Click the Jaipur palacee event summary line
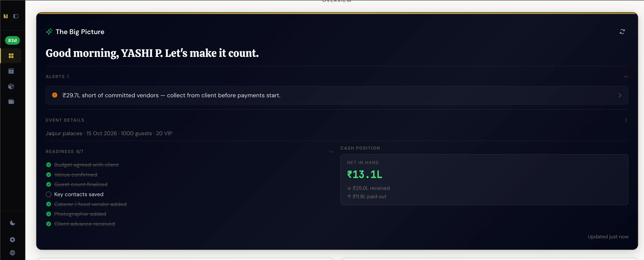 (x=109, y=133)
